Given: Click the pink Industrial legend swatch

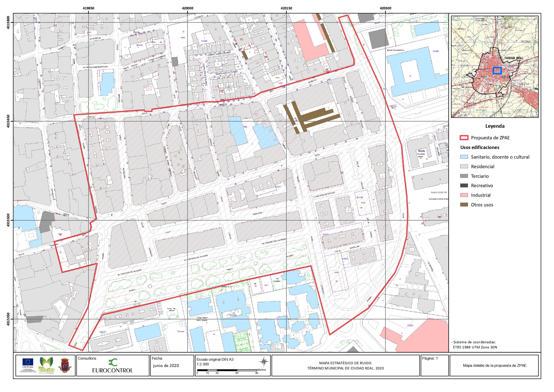Looking at the screenshot, I should coord(464,195).
